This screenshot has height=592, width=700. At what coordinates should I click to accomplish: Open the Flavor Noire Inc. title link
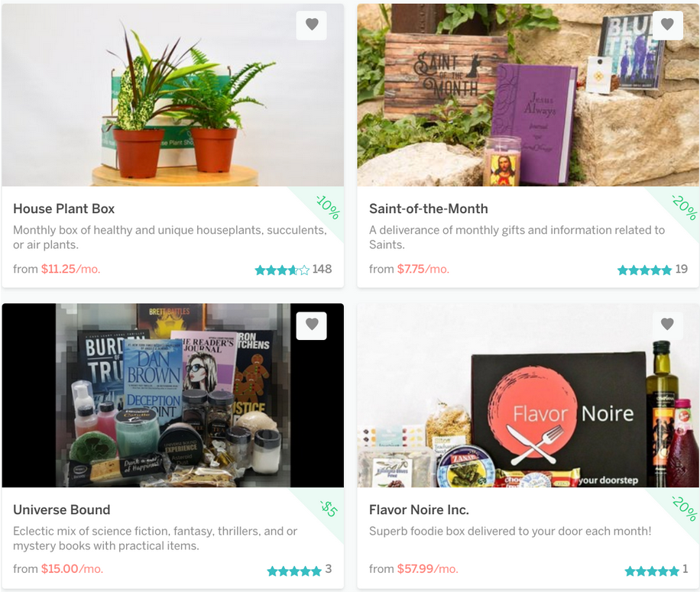420,510
